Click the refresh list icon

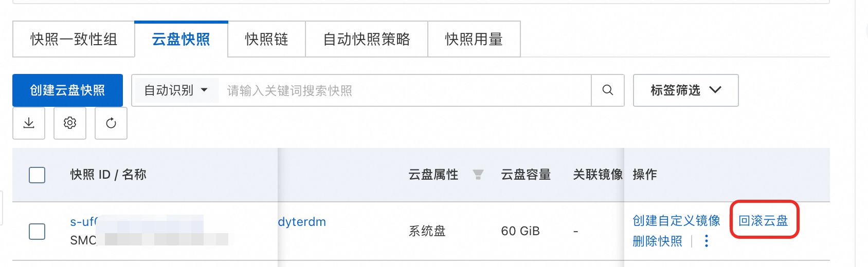[x=111, y=123]
